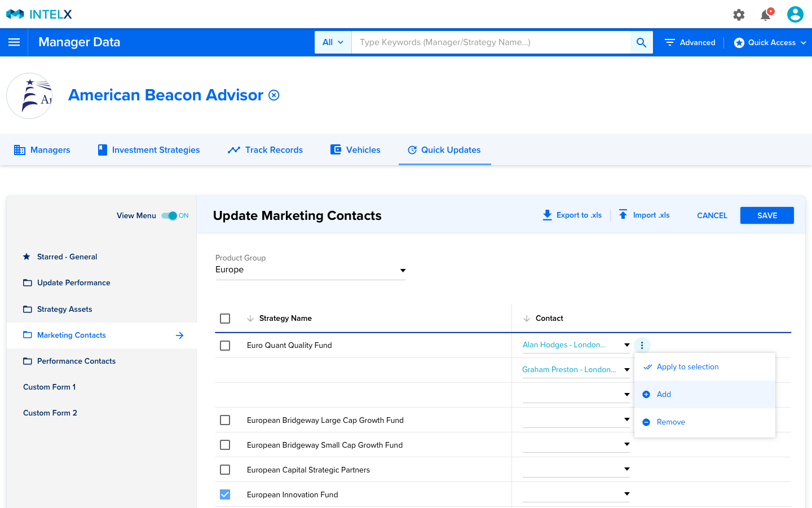Switch to the Track Records tab

tap(266, 150)
